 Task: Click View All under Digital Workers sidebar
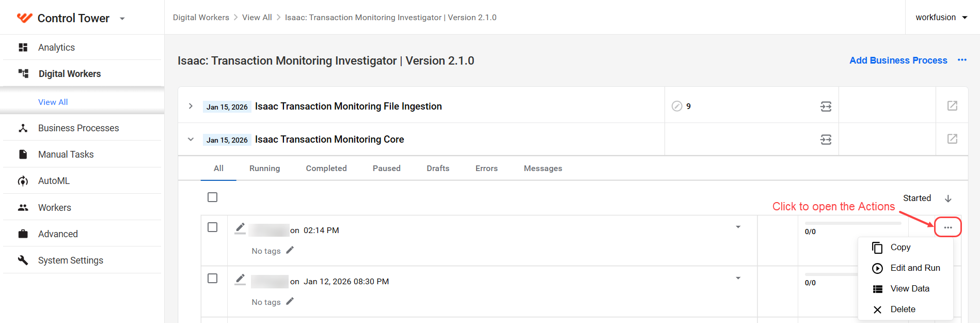point(53,102)
